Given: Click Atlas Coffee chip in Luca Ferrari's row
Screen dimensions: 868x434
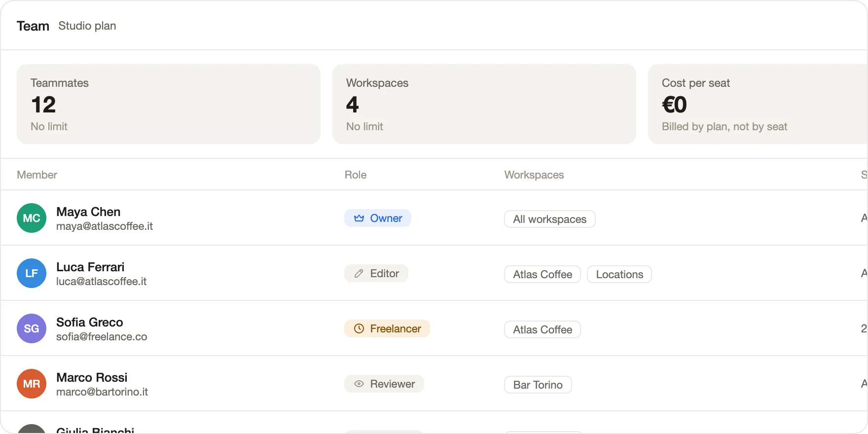Looking at the screenshot, I should coord(542,274).
